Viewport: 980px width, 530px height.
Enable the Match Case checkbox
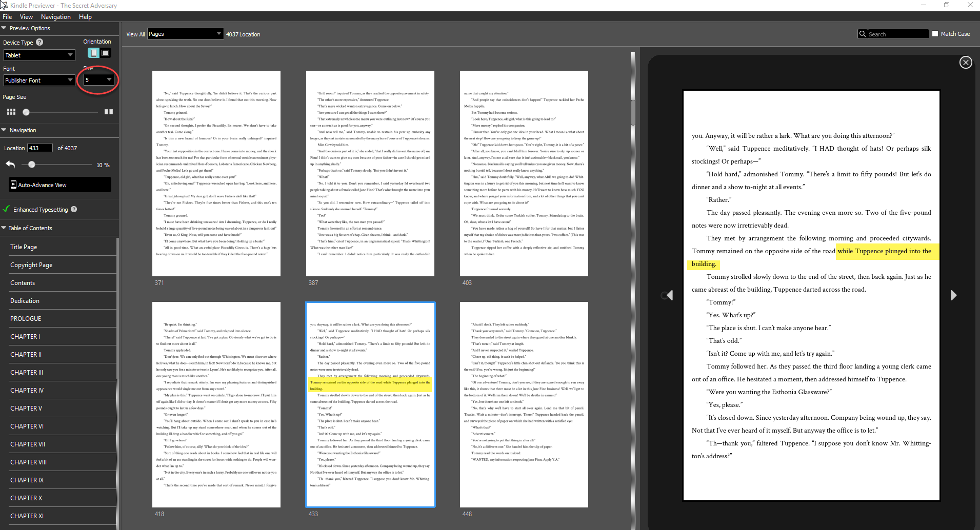pyautogui.click(x=934, y=33)
